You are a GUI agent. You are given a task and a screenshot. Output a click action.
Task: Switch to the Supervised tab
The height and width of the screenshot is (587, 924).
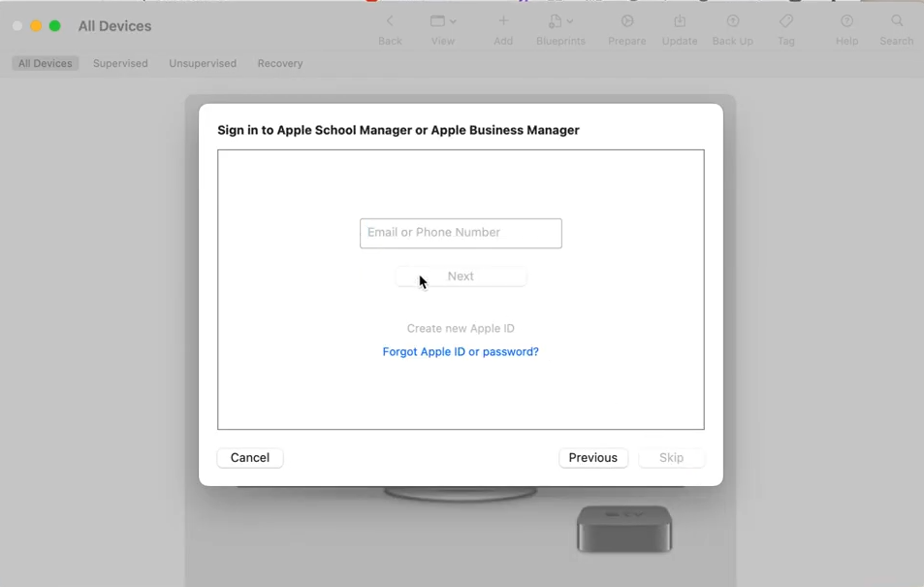pos(120,63)
